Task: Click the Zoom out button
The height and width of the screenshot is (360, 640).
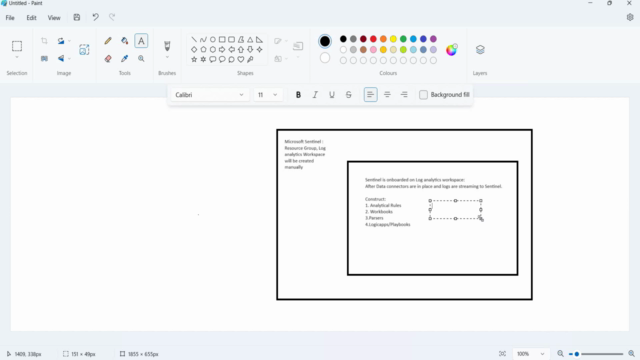Action: click(560, 353)
